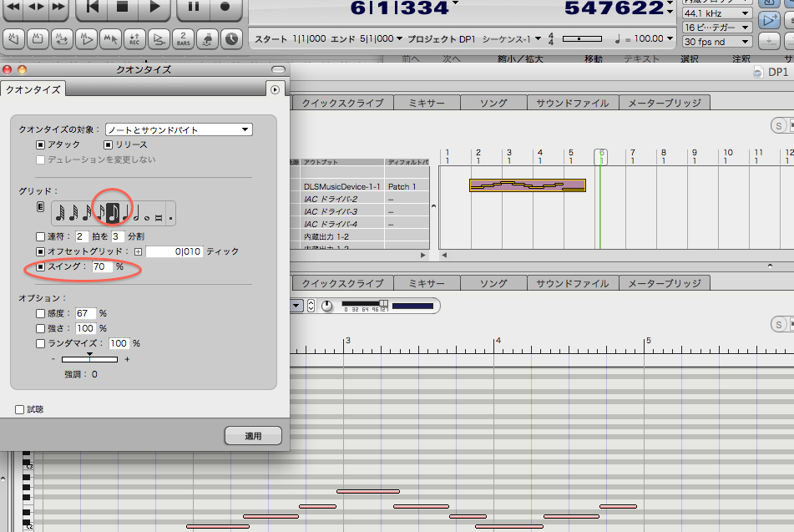Pause the transport
794x532 pixels.
194,7
